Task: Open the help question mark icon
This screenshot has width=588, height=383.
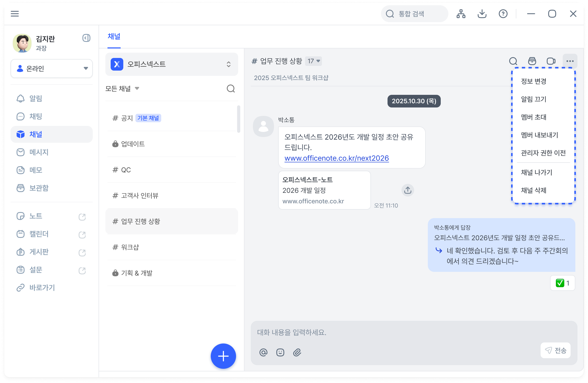Action: click(x=503, y=14)
